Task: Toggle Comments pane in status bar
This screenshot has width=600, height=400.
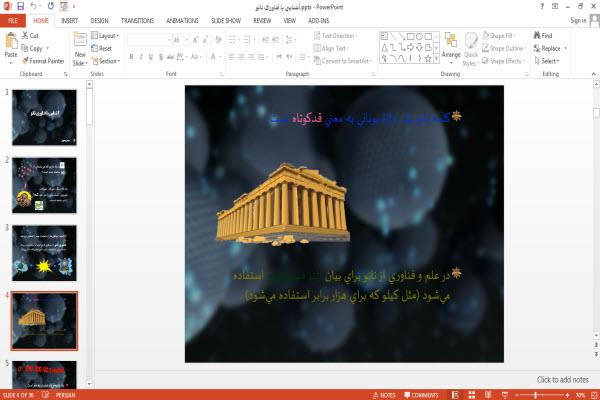Action: (x=421, y=395)
